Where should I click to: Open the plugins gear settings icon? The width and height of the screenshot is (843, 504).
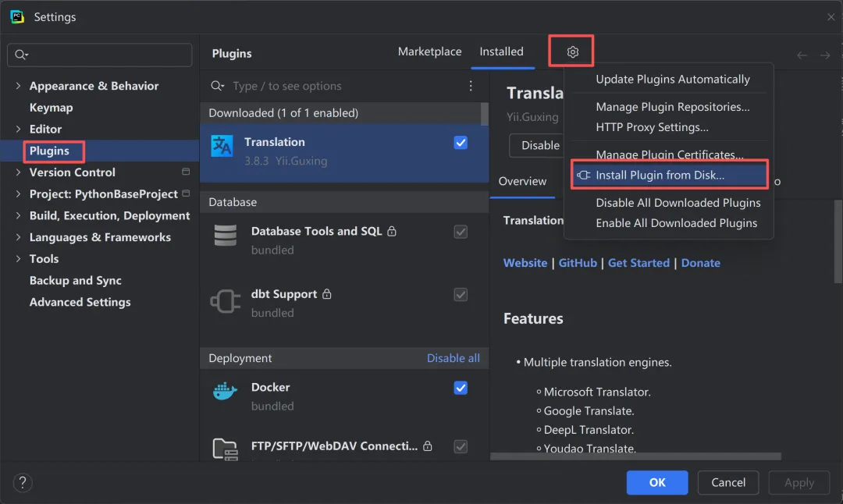573,51
